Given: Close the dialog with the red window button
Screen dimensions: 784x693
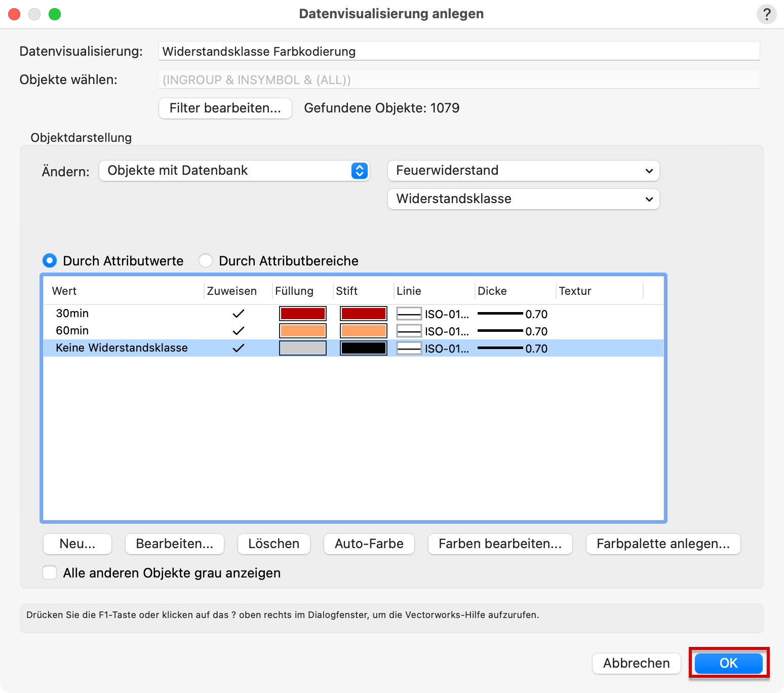Looking at the screenshot, I should tap(14, 14).
